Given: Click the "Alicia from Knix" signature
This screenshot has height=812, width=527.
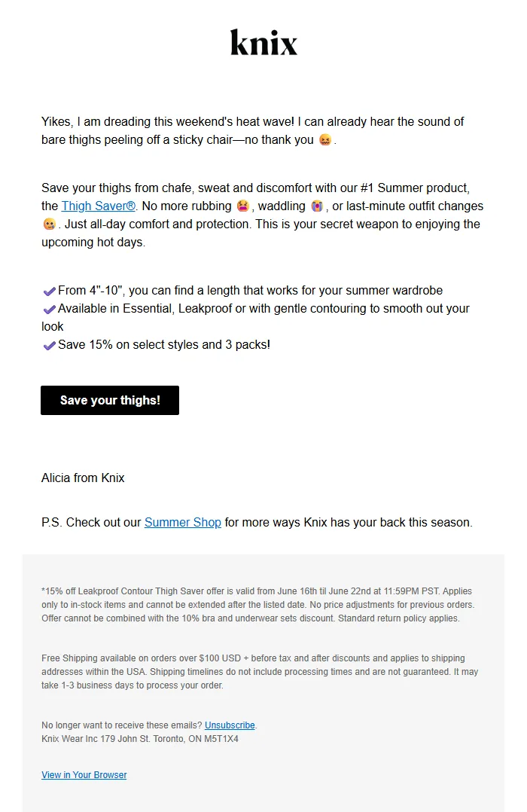Looking at the screenshot, I should coord(83,478).
